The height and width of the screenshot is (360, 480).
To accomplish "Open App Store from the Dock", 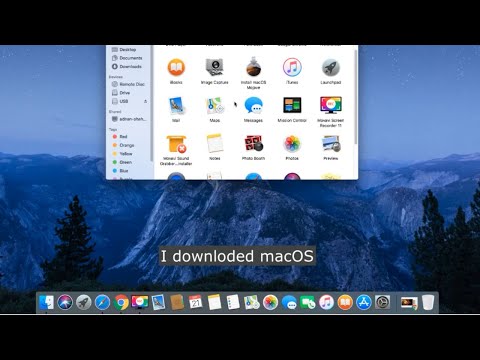I will tap(364, 303).
